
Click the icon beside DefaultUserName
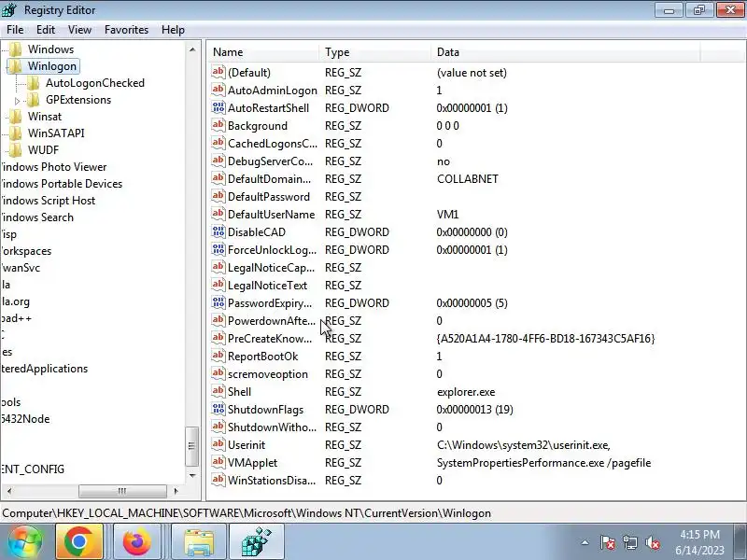218,214
